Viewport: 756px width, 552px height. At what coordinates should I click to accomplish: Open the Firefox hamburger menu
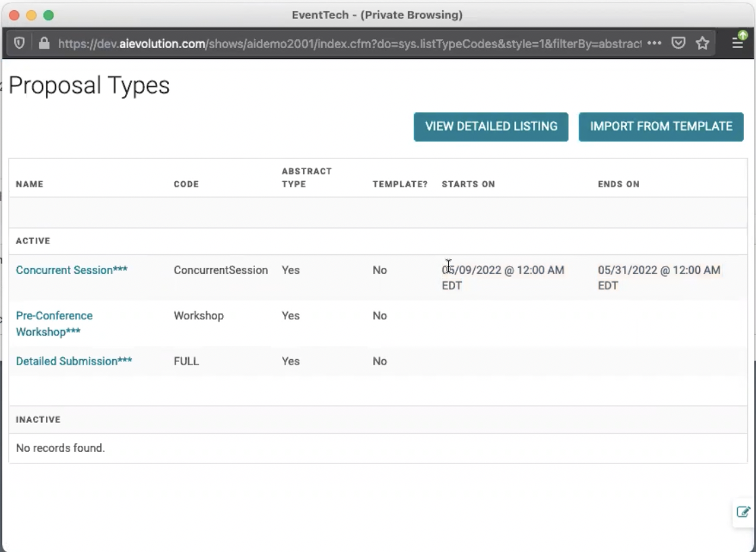click(x=738, y=43)
